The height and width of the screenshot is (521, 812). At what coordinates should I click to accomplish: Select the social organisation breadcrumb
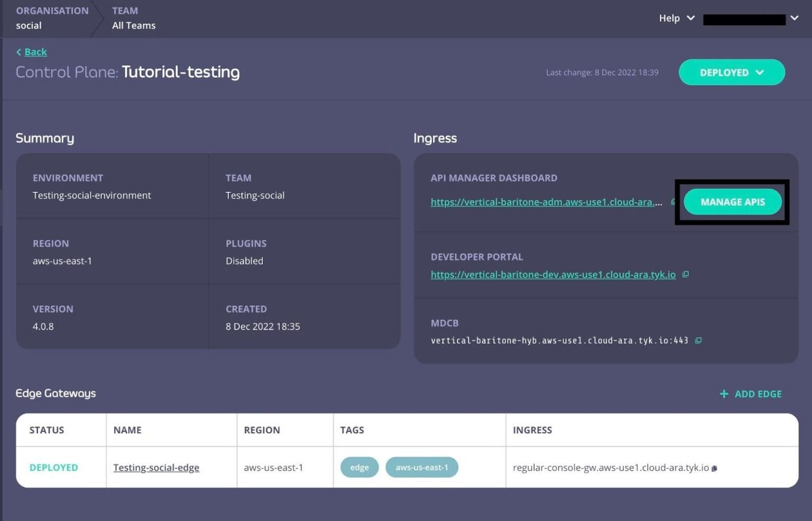[28, 25]
